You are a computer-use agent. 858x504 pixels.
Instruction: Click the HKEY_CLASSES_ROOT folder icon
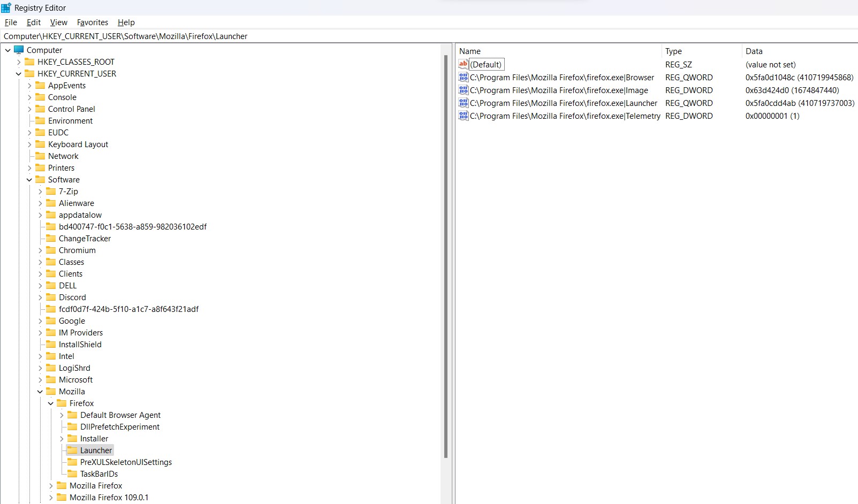tap(29, 62)
